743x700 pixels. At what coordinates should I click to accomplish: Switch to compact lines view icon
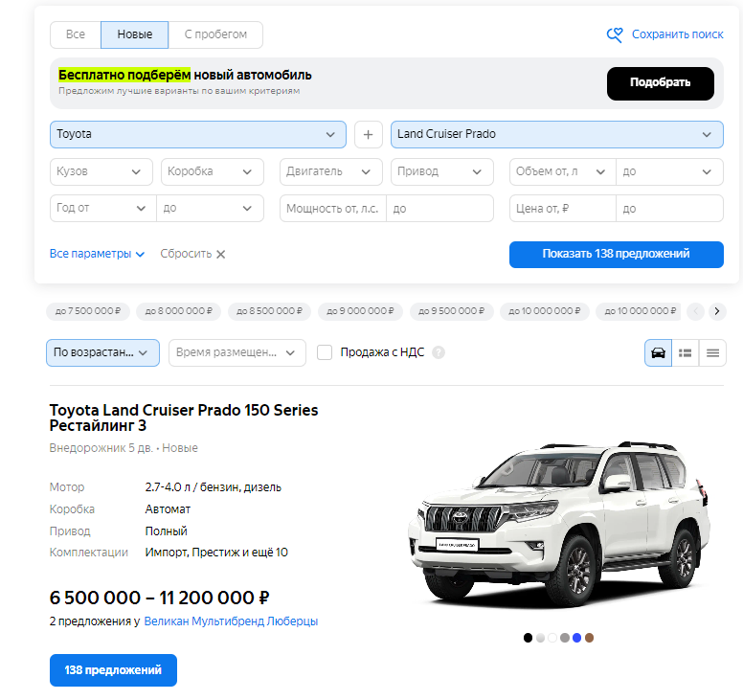click(712, 352)
